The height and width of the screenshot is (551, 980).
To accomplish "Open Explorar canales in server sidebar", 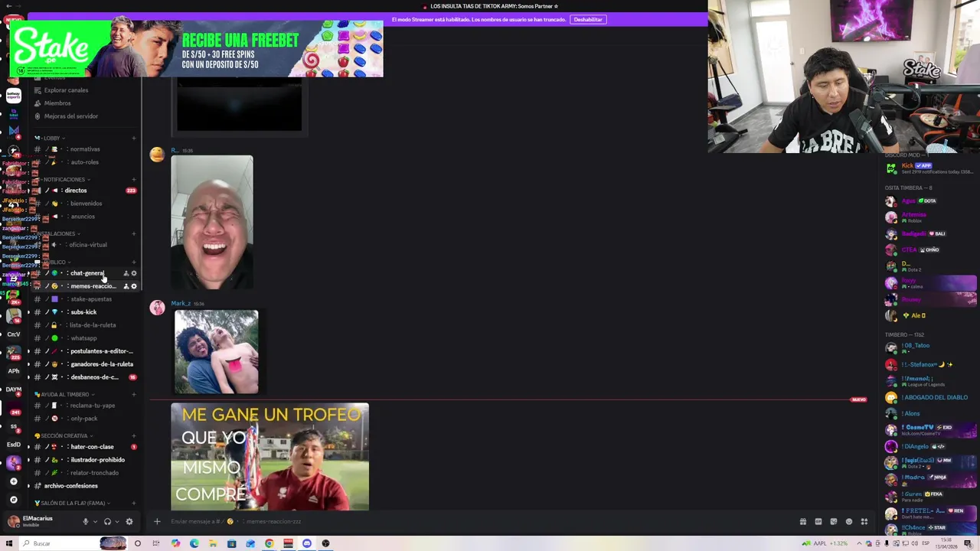I will [66, 90].
